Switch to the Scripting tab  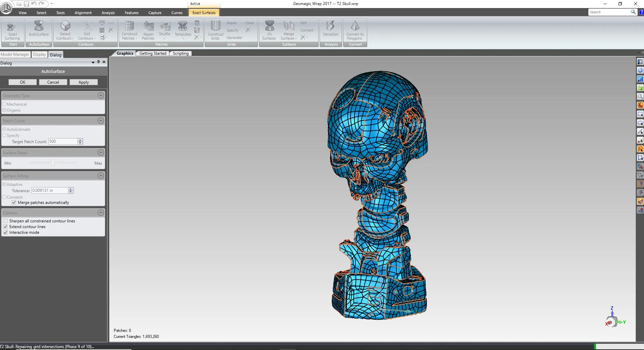(180, 53)
